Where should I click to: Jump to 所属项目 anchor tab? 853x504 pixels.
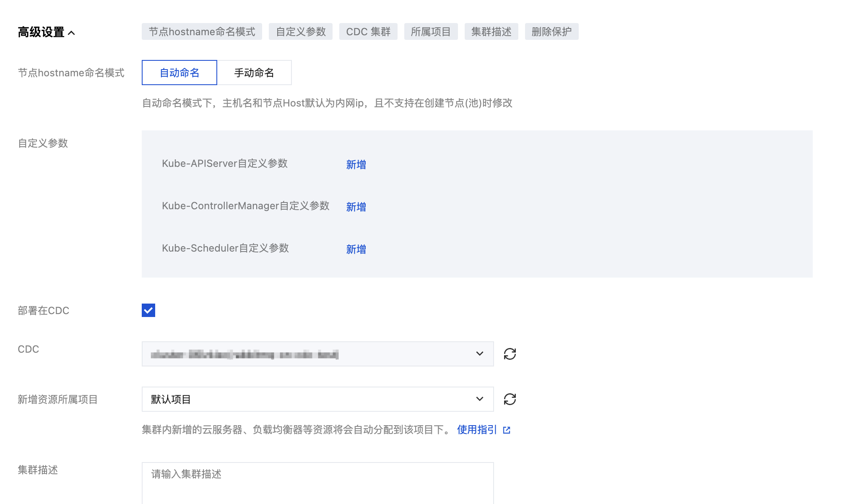(431, 31)
